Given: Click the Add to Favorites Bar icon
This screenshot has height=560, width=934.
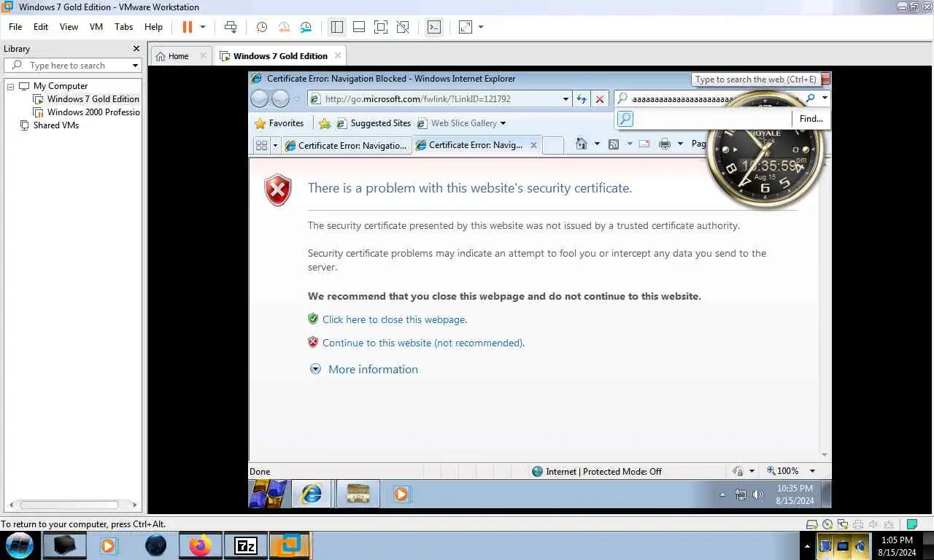Looking at the screenshot, I should coord(325,123).
